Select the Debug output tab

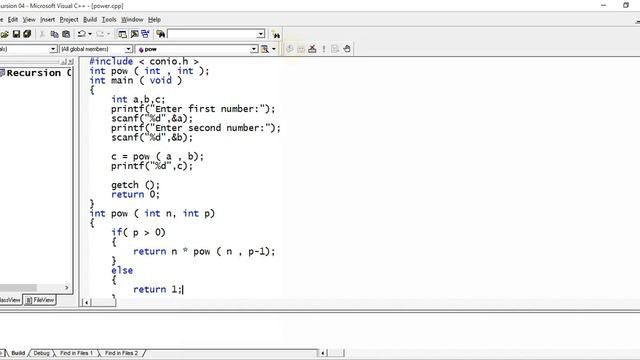pos(41,353)
